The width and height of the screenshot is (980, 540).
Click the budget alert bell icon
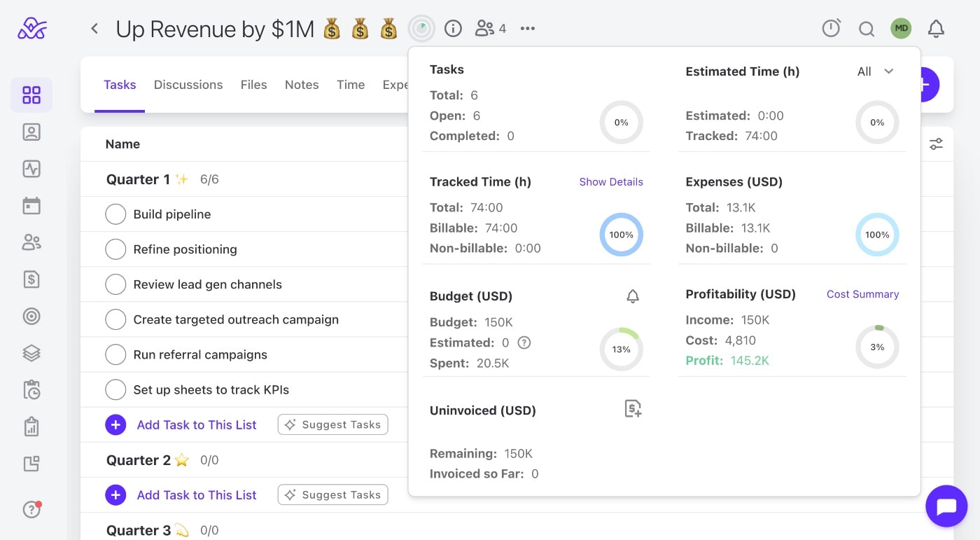(x=632, y=296)
